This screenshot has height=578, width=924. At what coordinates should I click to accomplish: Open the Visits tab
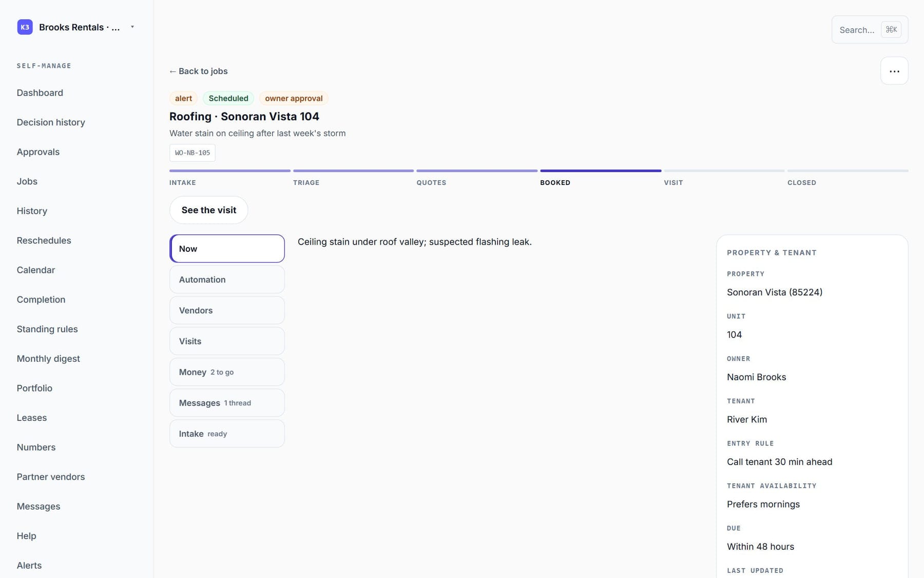point(227,341)
